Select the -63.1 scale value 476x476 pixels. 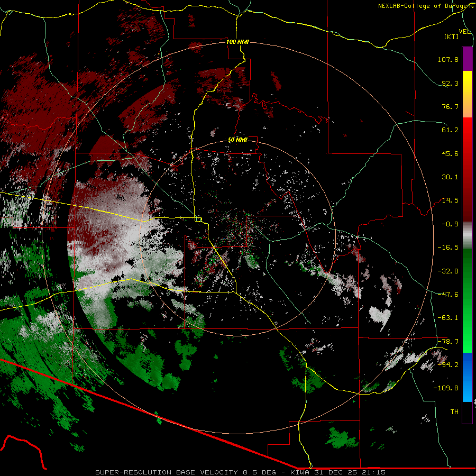click(x=448, y=318)
